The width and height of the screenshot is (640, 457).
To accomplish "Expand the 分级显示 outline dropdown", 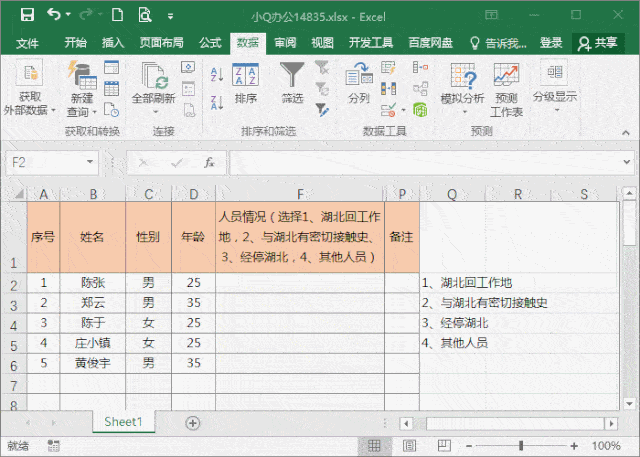I will coord(555,87).
